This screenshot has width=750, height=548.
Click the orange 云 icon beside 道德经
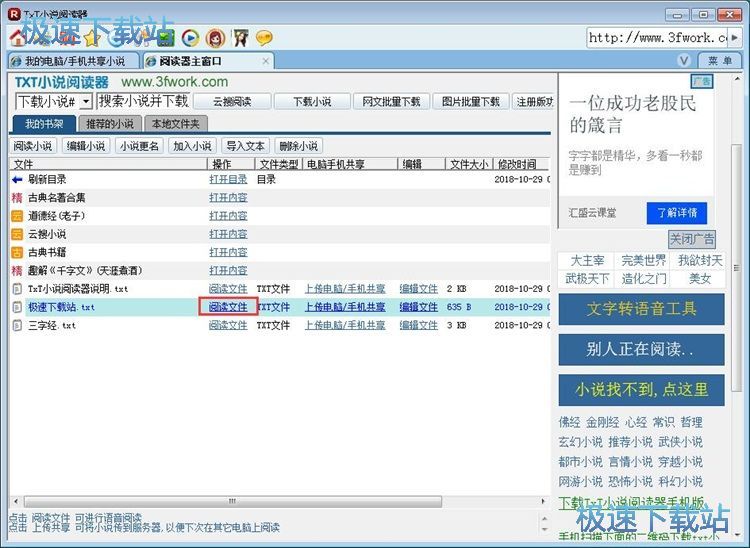(17, 216)
